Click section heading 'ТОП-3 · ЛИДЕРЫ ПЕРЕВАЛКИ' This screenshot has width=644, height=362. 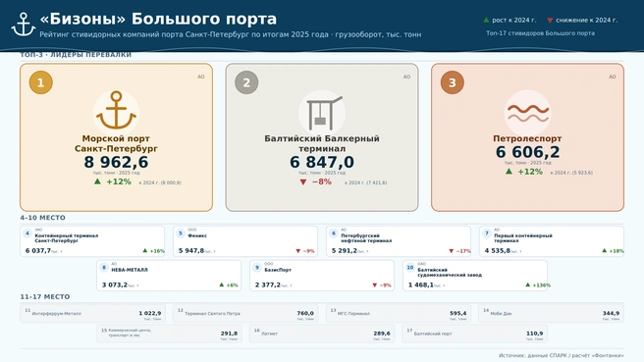click(x=76, y=55)
